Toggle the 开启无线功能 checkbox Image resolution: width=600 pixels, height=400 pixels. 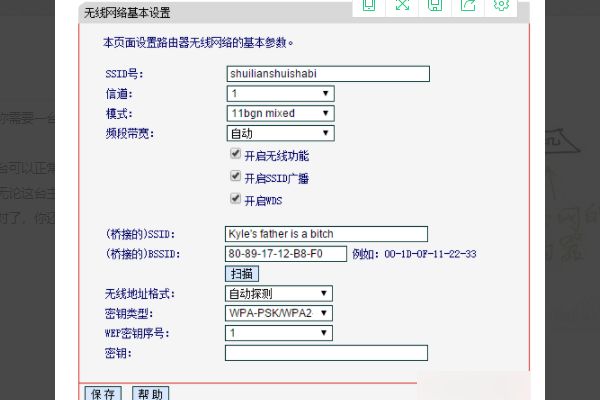(x=235, y=153)
